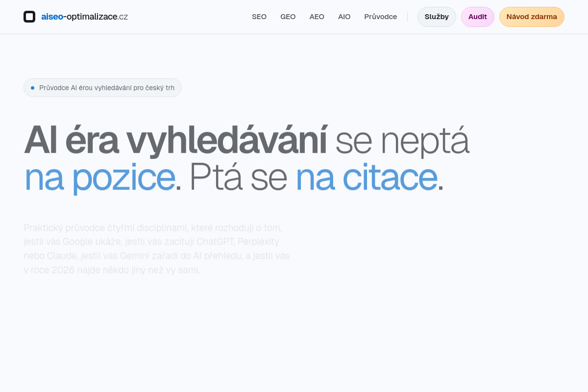Click the Návod zdarma button
The width and height of the screenshot is (588, 392).
532,17
